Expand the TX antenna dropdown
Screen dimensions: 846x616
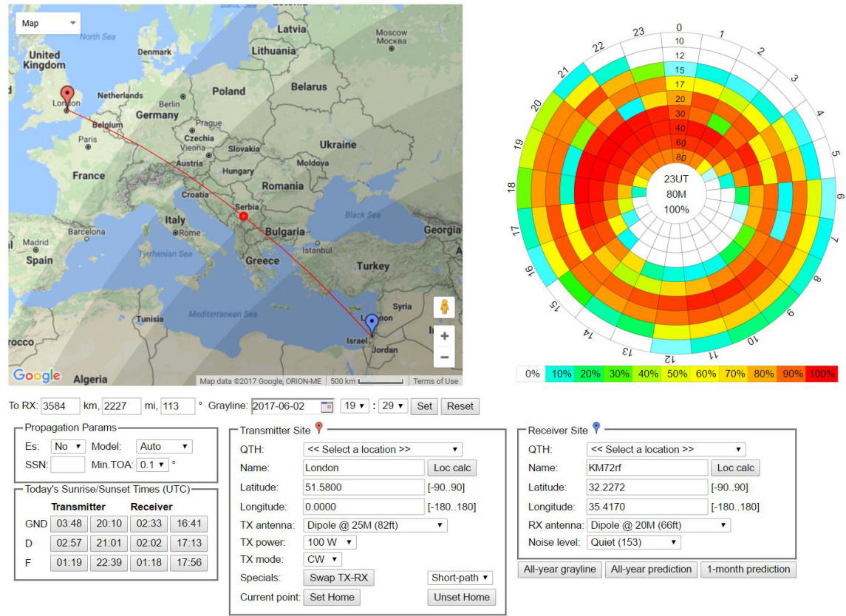pos(375,525)
